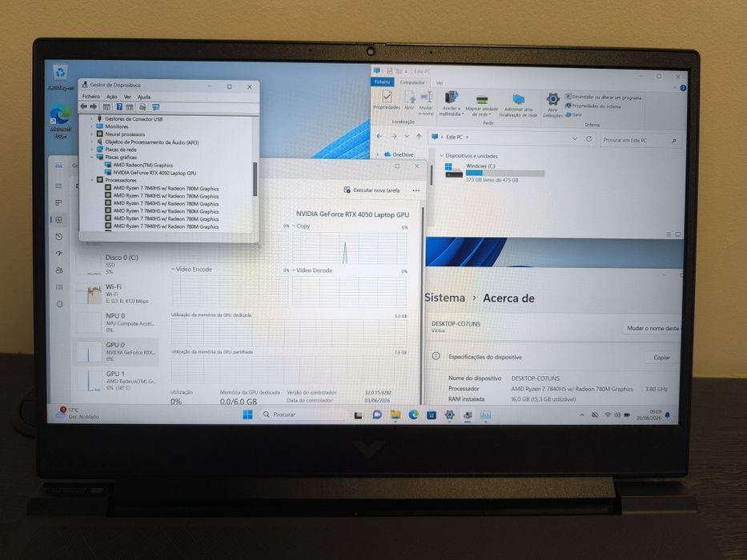This screenshot has width=747, height=560.
Task: Open Task Manager Users page icon
Action: pyautogui.click(x=58, y=270)
